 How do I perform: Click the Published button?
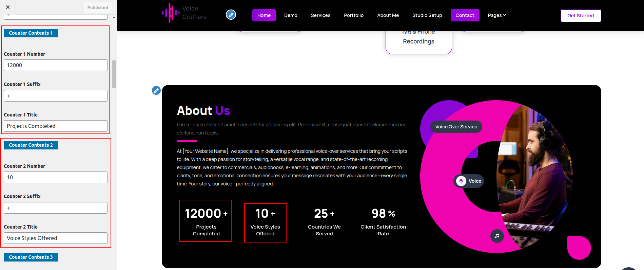pyautogui.click(x=97, y=7)
